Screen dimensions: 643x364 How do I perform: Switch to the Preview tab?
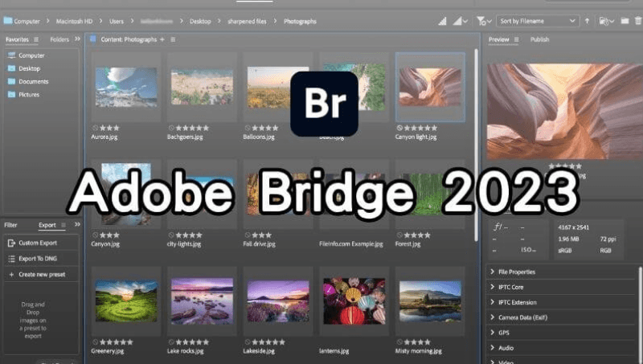[498, 39]
